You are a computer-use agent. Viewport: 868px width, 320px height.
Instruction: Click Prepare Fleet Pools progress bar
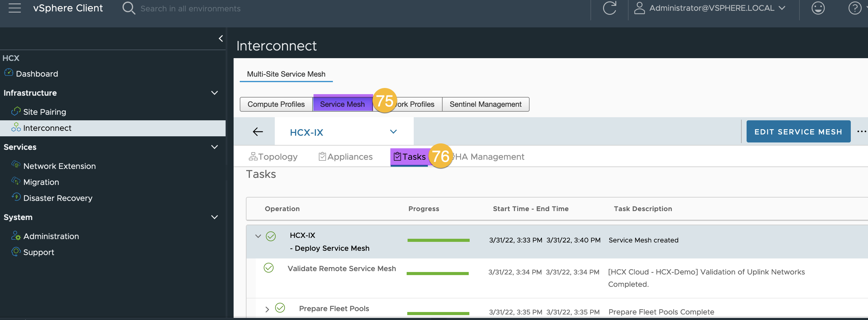(438, 313)
